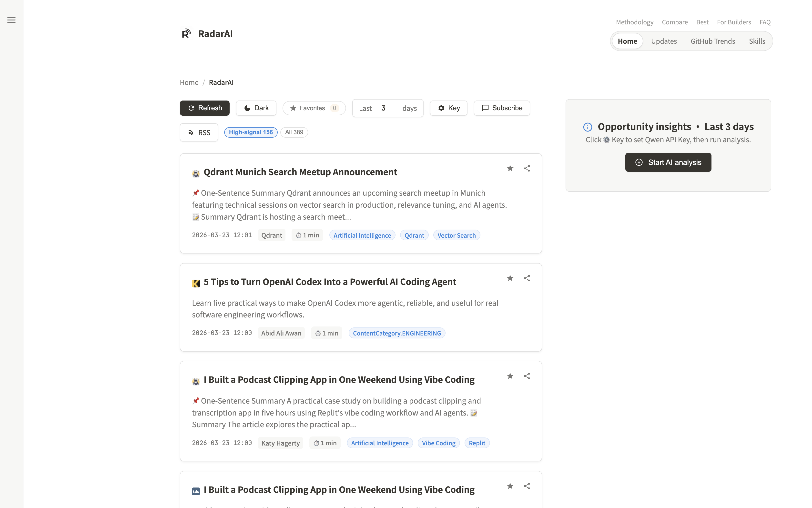812x508 pixels.
Task: Switch to the Updates tab
Action: pyautogui.click(x=663, y=41)
